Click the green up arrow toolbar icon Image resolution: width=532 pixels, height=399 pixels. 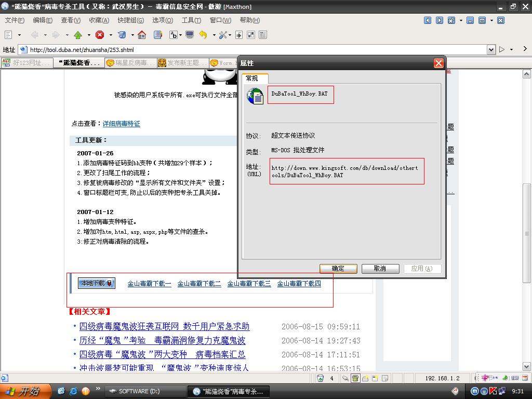click(x=78, y=35)
